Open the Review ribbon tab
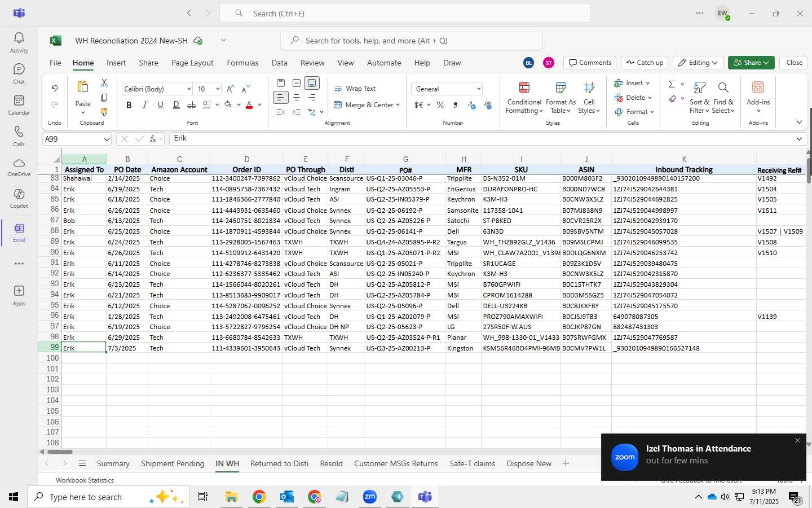This screenshot has height=508, width=812. tap(312, 63)
